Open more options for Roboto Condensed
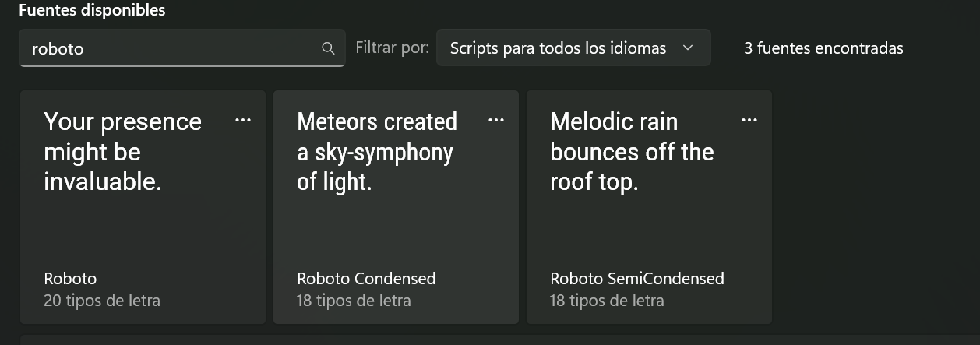Viewport: 980px width, 345px height. [496, 120]
